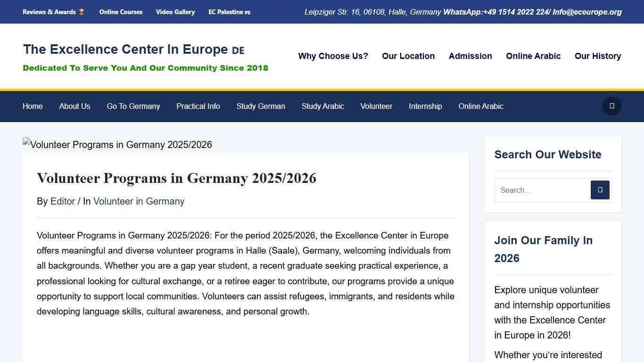
Task: Click the PS flag next to EC Palestine
Action: [248, 12]
